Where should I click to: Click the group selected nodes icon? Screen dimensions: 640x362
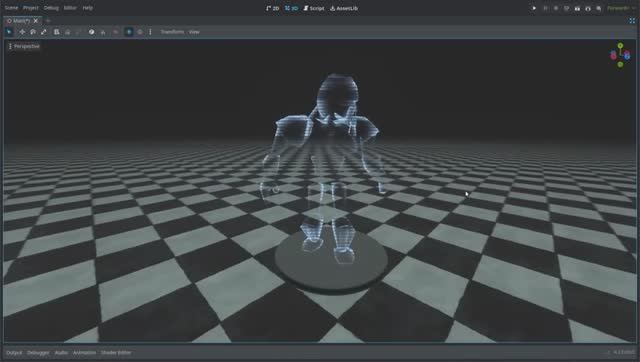click(78, 32)
